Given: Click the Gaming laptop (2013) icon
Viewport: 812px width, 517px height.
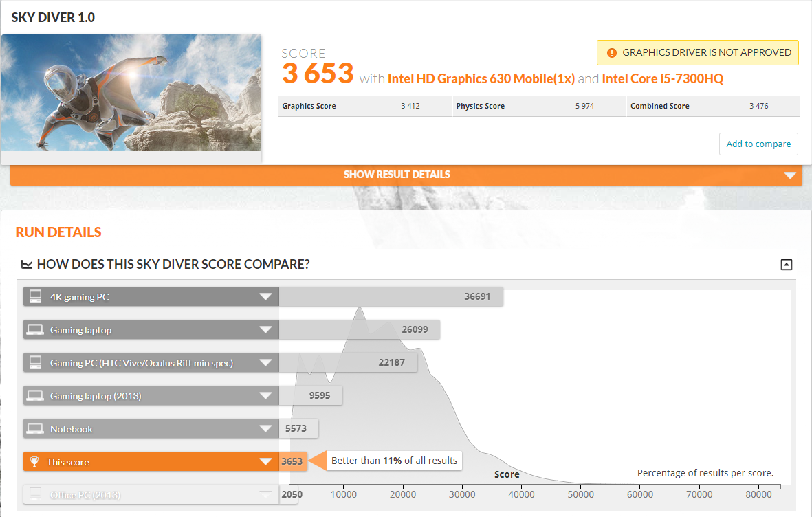Looking at the screenshot, I should 35,396.
